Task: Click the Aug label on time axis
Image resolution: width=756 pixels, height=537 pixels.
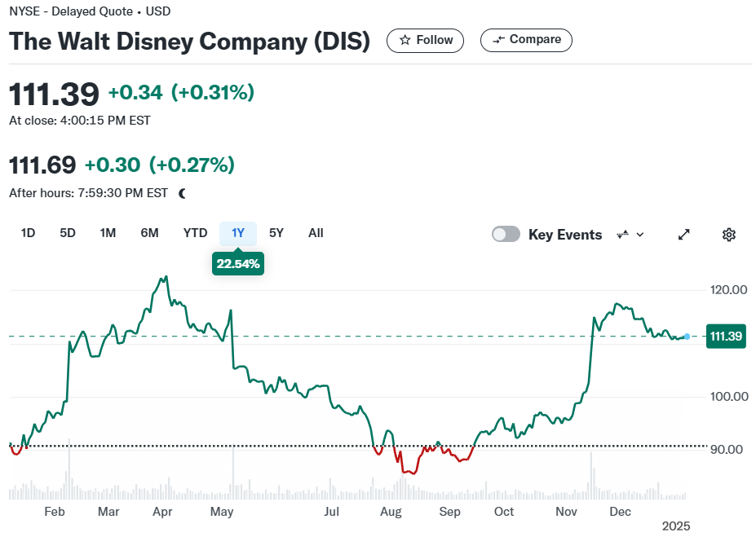Action: point(391,512)
